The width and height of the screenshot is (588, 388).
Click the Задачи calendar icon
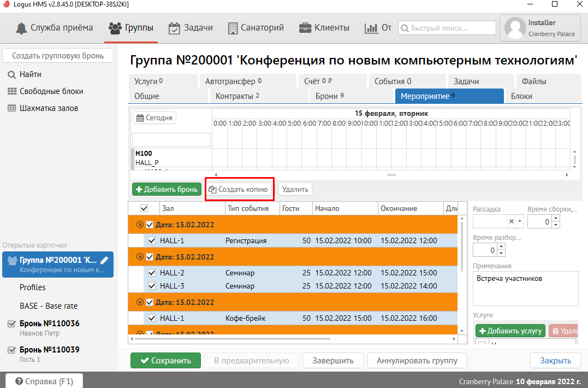point(175,28)
